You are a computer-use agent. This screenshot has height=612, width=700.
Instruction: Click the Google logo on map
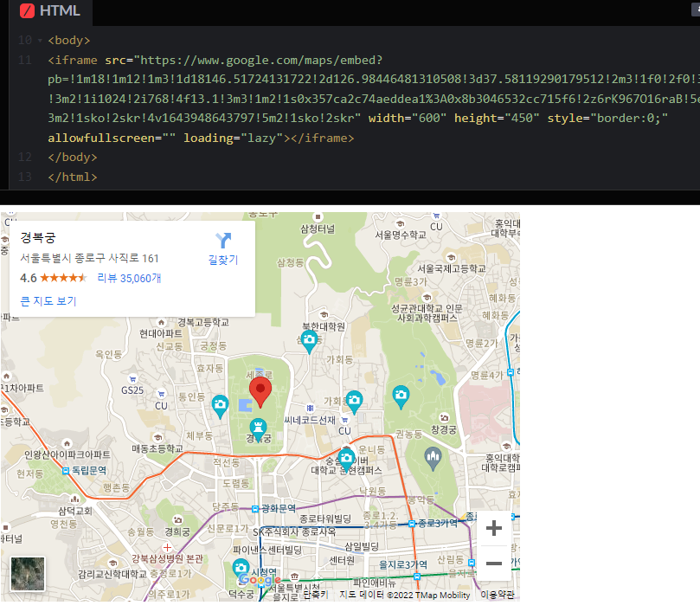pyautogui.click(x=260, y=580)
